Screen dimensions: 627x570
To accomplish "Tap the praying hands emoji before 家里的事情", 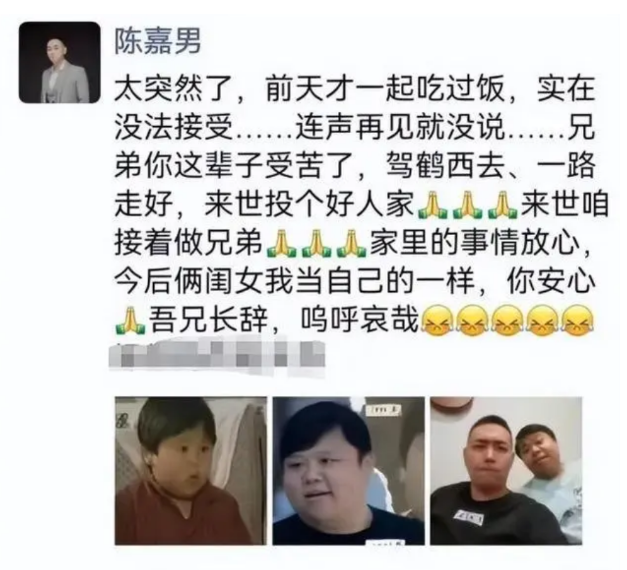I will (x=352, y=243).
